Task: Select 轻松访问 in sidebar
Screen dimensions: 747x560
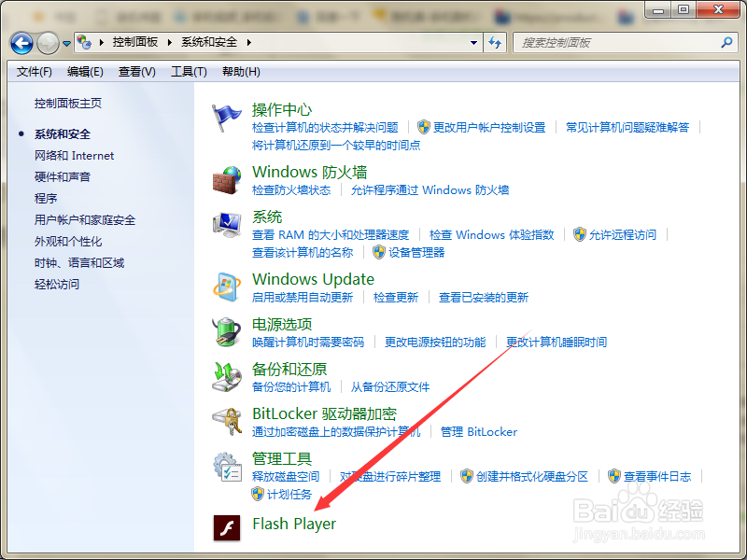Action: pyautogui.click(x=57, y=285)
